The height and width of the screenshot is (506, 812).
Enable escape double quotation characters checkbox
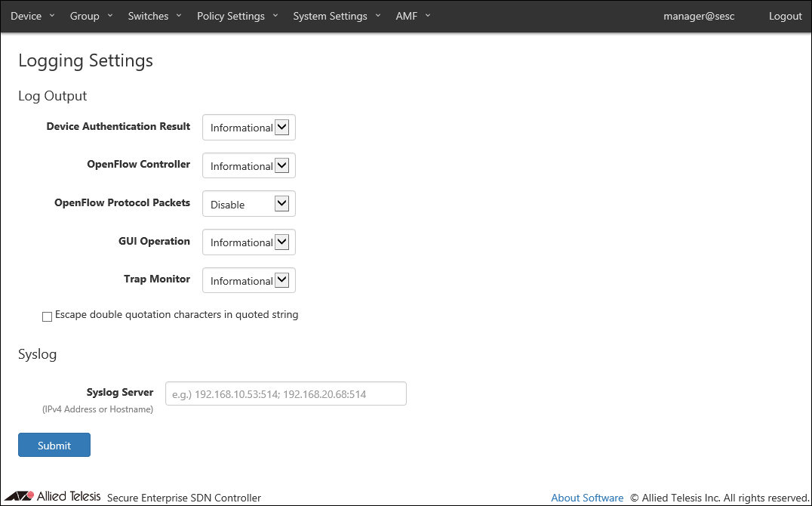tap(47, 316)
